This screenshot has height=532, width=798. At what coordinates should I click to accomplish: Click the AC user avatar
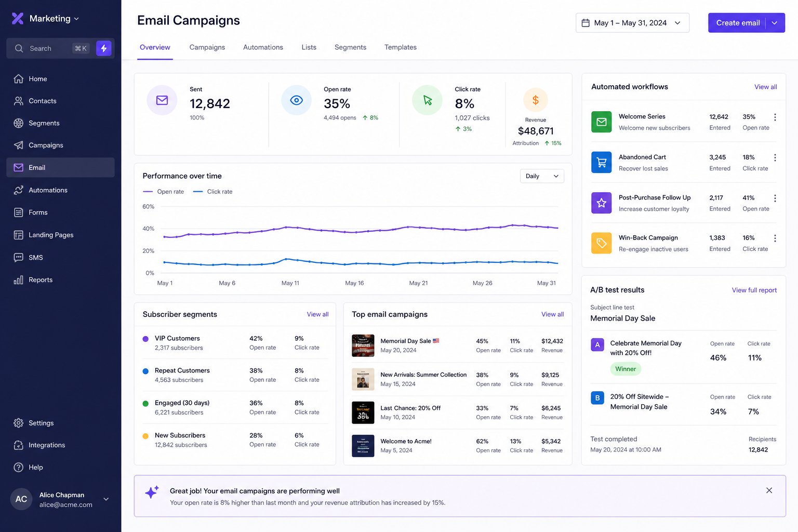(x=21, y=499)
